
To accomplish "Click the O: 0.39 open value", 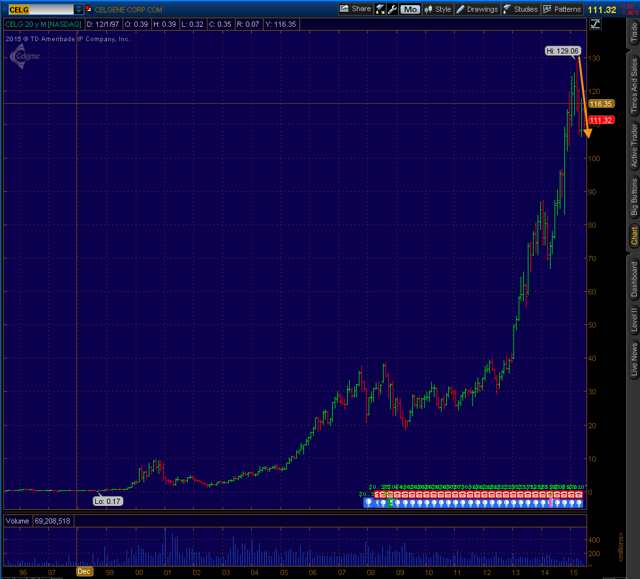I will [x=136, y=24].
